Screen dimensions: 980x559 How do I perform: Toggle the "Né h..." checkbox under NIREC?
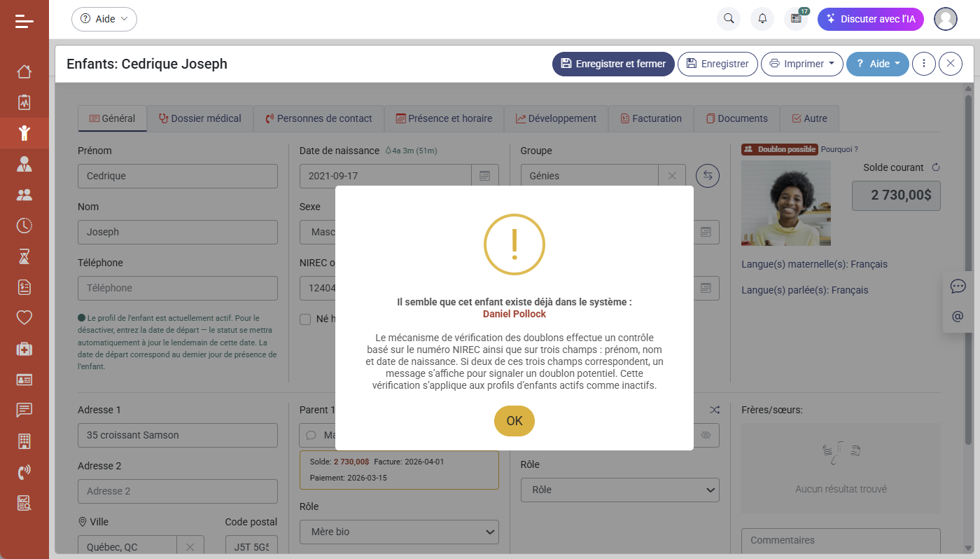coord(305,319)
